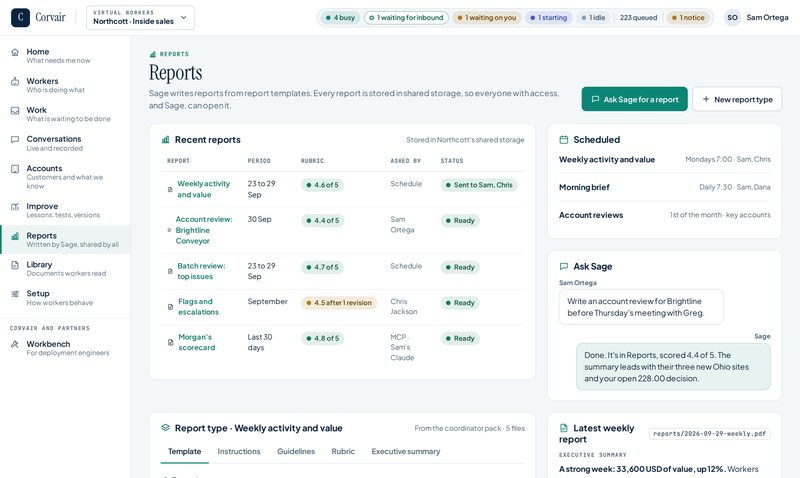The width and height of the screenshot is (800, 478).
Task: Select the Work inbox icon
Action: 15,110
